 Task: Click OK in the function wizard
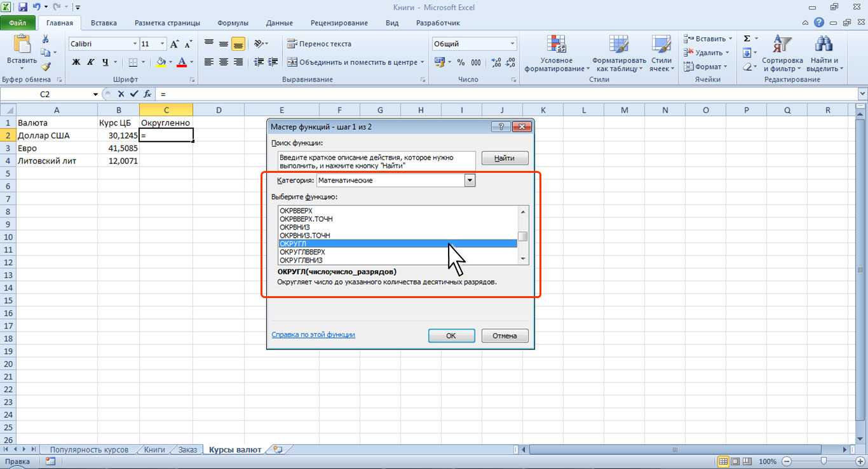[x=451, y=336]
